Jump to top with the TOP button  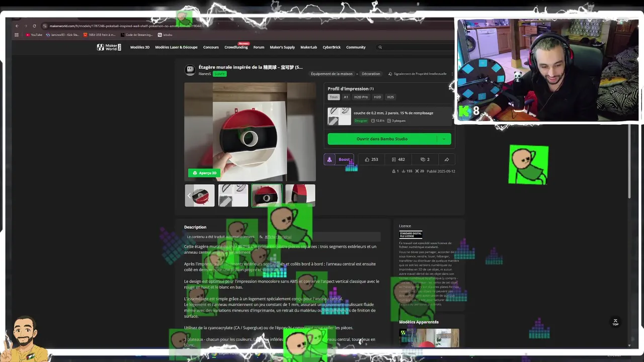tap(615, 322)
